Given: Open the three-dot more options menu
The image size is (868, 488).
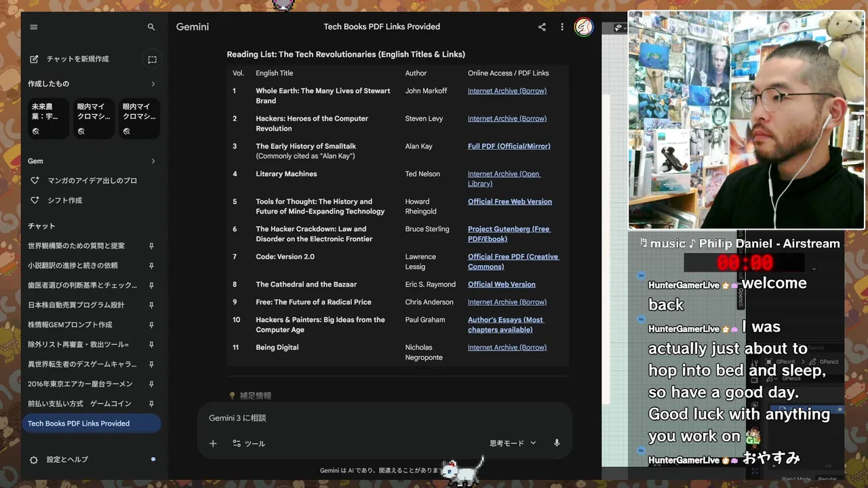Looking at the screenshot, I should pos(561,27).
